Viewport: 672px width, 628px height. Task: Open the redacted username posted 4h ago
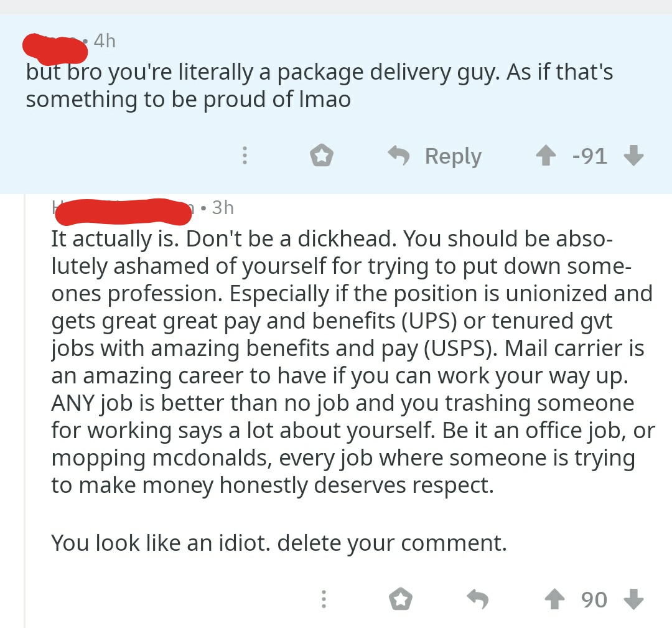coord(55,44)
